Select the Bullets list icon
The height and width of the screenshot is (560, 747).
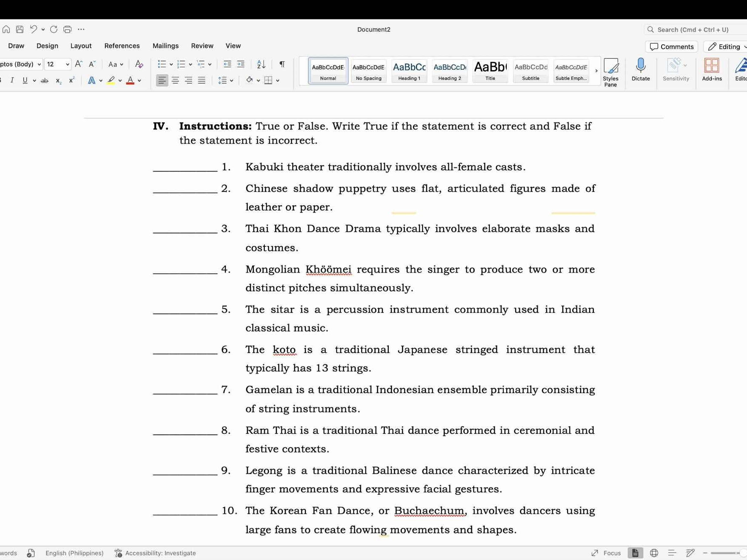click(x=162, y=64)
